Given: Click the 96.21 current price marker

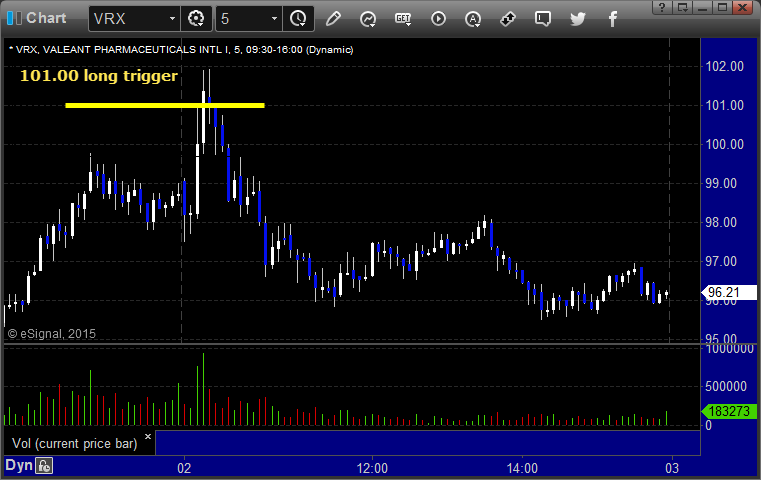Looking at the screenshot, I should (x=729, y=292).
